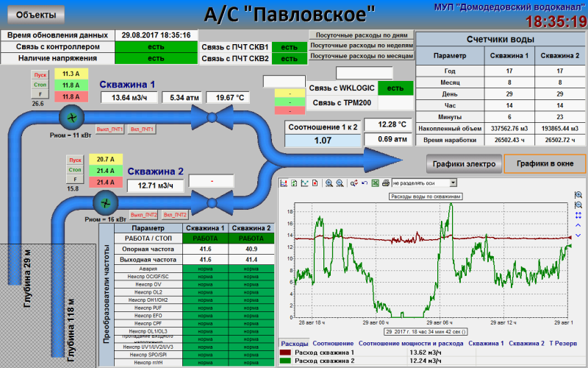Click the Скважина 1 pump fan icon

coord(71,117)
